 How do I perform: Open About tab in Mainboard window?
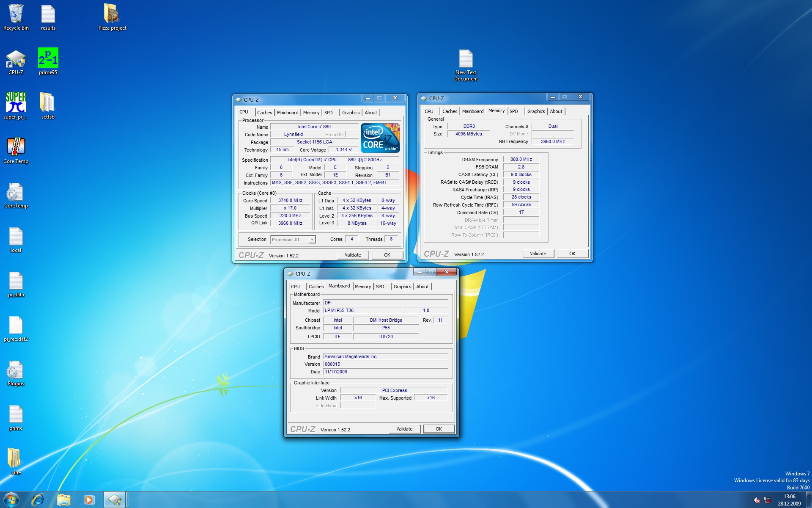click(x=422, y=287)
